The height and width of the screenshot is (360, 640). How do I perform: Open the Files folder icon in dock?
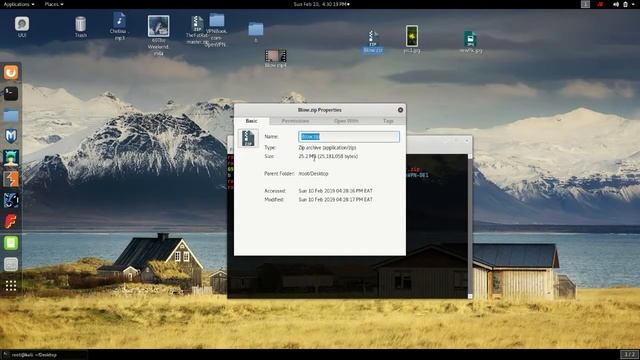11,115
